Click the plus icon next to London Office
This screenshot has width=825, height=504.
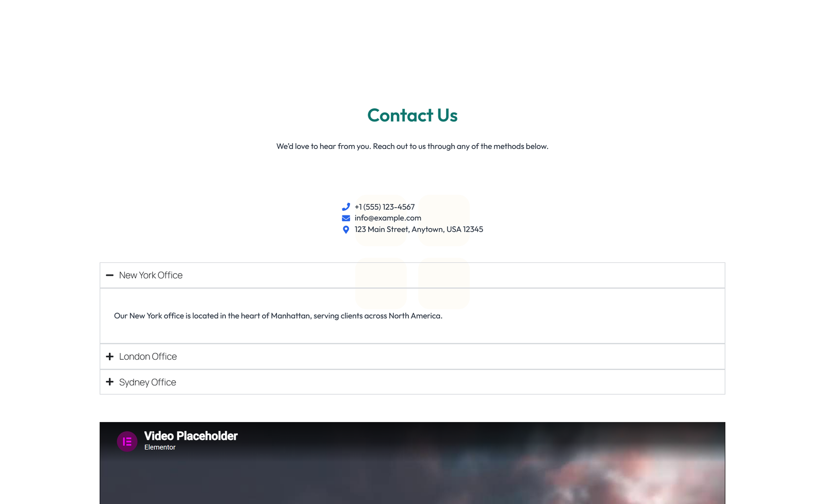109,356
